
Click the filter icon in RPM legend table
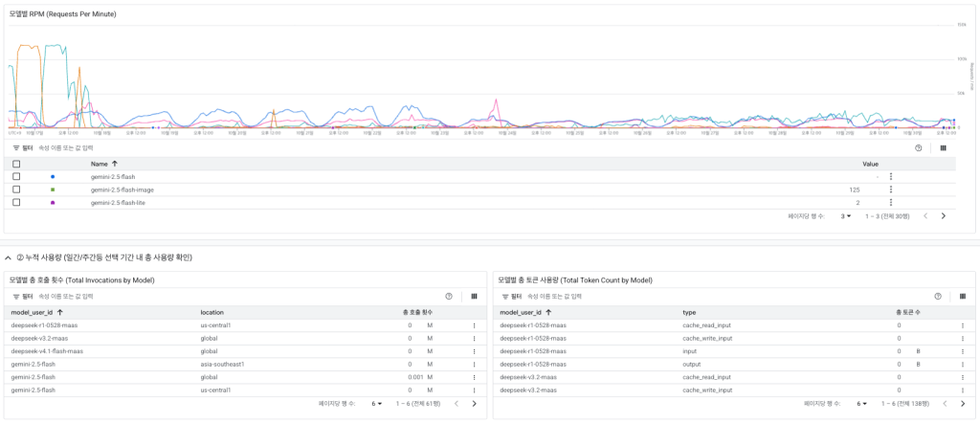click(x=16, y=148)
